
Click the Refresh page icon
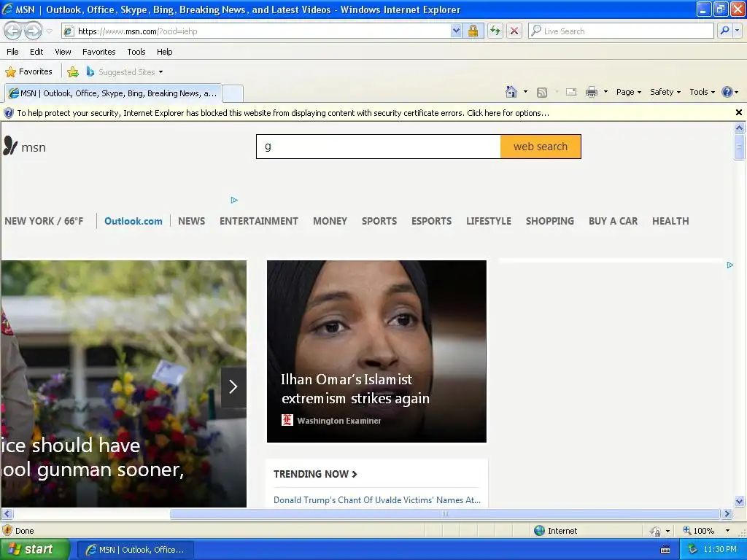tap(495, 31)
